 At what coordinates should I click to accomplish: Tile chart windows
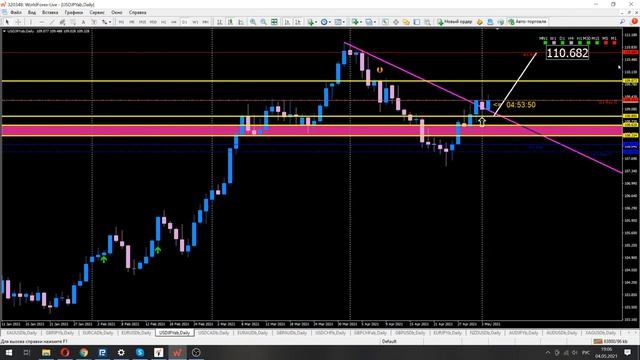(274, 22)
